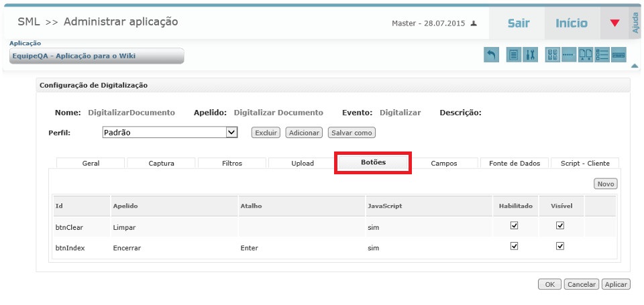This screenshot has height=305, width=644.
Task: Click the two-pages compare toolbar icon
Action: point(586,56)
